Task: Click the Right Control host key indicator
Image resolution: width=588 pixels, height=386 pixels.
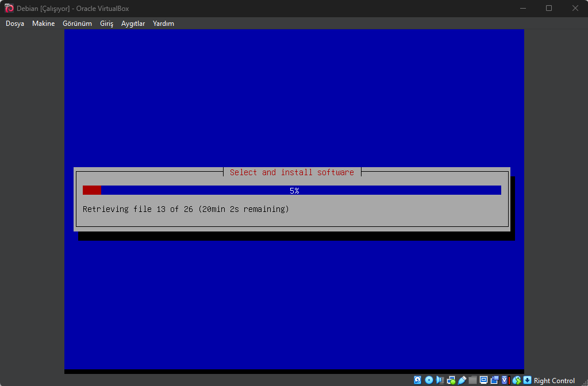Action: 554,380
